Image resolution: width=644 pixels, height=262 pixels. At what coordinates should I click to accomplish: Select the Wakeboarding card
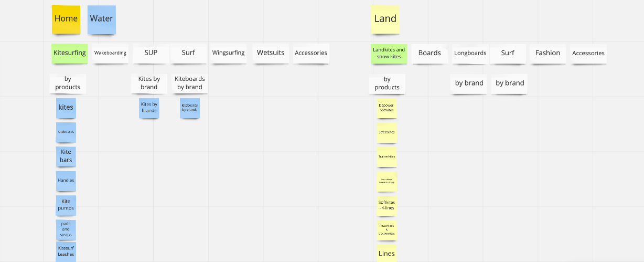click(x=110, y=53)
